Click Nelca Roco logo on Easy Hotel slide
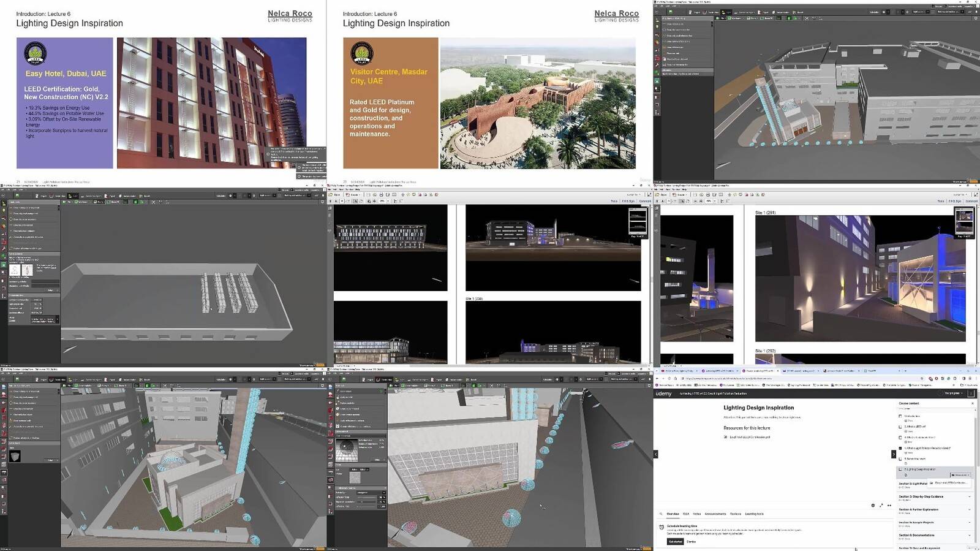 [x=290, y=16]
